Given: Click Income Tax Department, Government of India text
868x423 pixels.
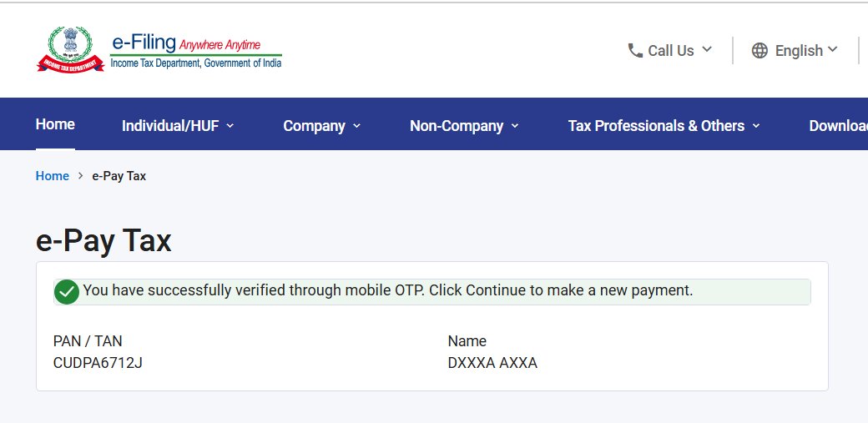Looking at the screenshot, I should click(x=196, y=63).
